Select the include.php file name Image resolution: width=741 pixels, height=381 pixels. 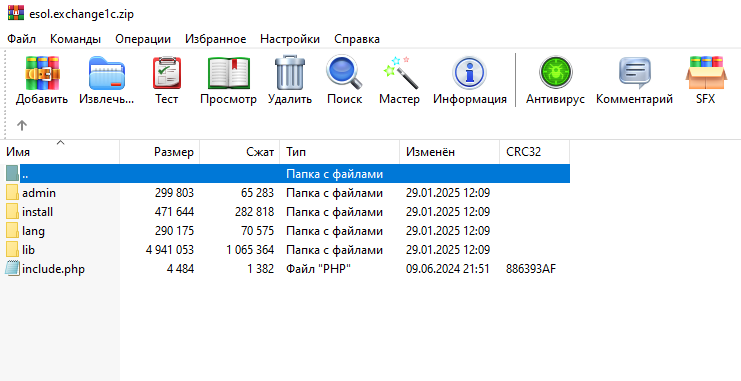point(53,269)
